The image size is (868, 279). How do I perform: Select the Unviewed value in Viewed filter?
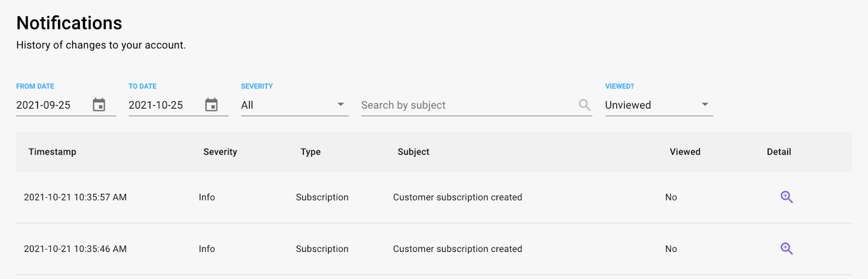click(x=646, y=105)
